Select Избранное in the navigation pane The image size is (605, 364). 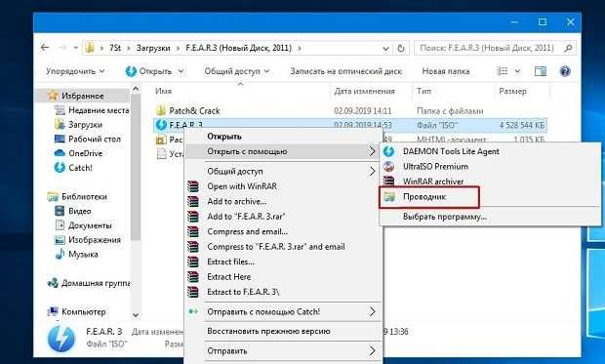point(82,96)
